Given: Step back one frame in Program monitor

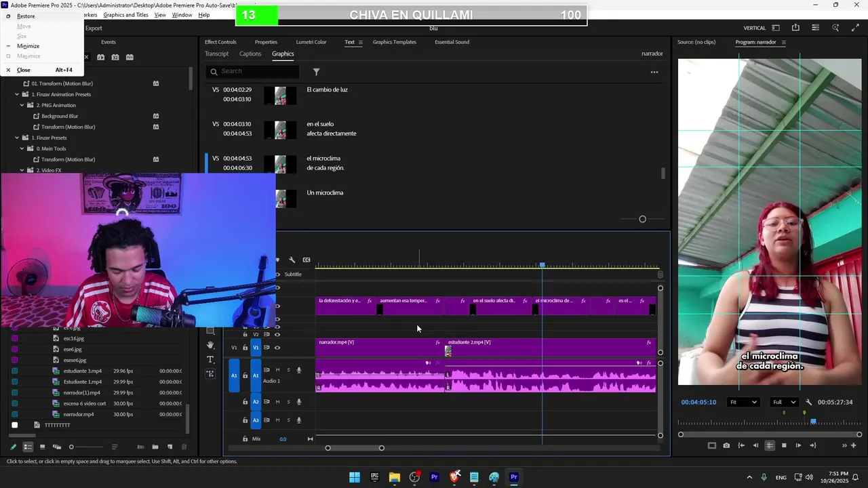Looking at the screenshot, I should pyautogui.click(x=755, y=445).
